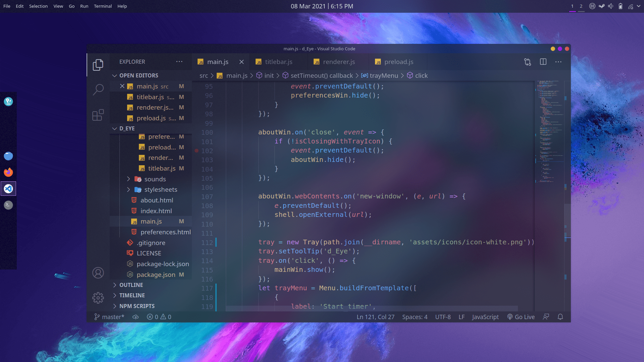Switch to the preload.js tab

(398, 62)
